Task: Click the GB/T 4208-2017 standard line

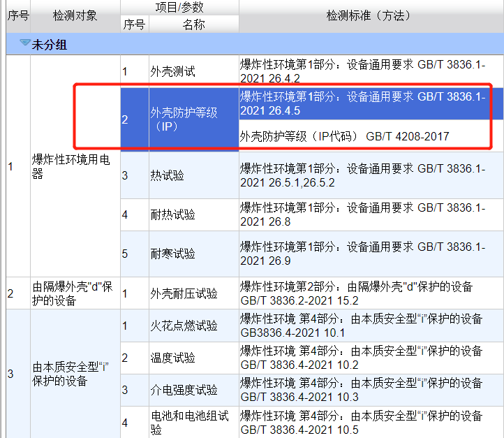Action: pos(371,136)
